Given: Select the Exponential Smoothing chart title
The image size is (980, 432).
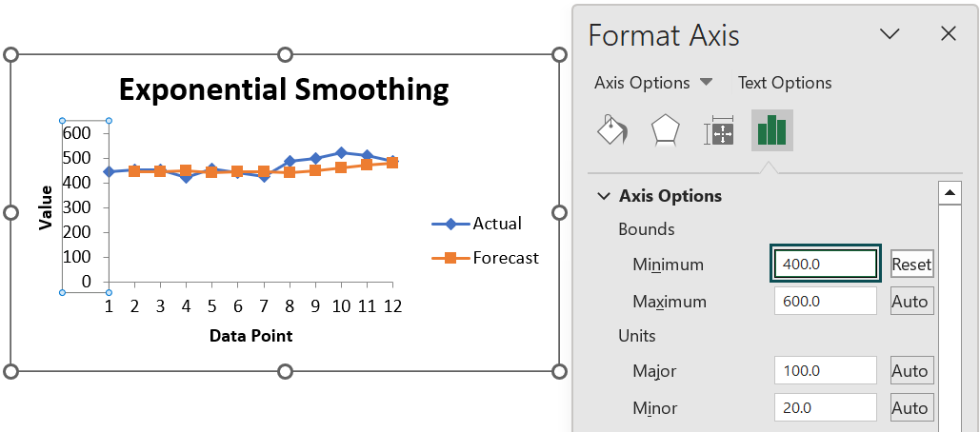Looking at the screenshot, I should [285, 89].
